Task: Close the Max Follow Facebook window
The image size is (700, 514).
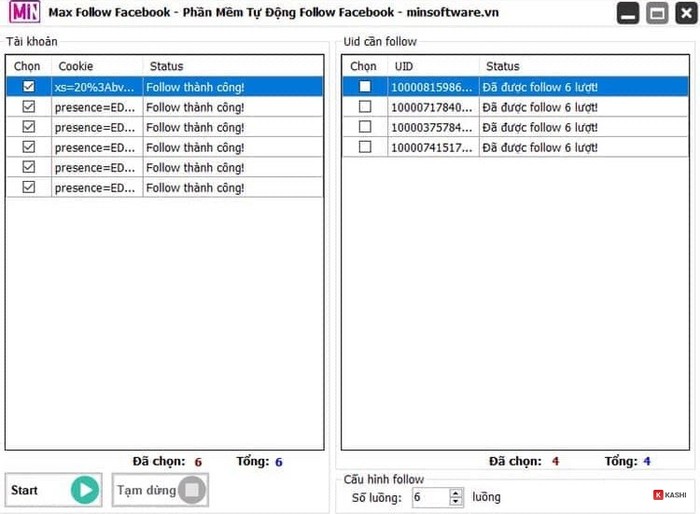Action: click(x=686, y=13)
